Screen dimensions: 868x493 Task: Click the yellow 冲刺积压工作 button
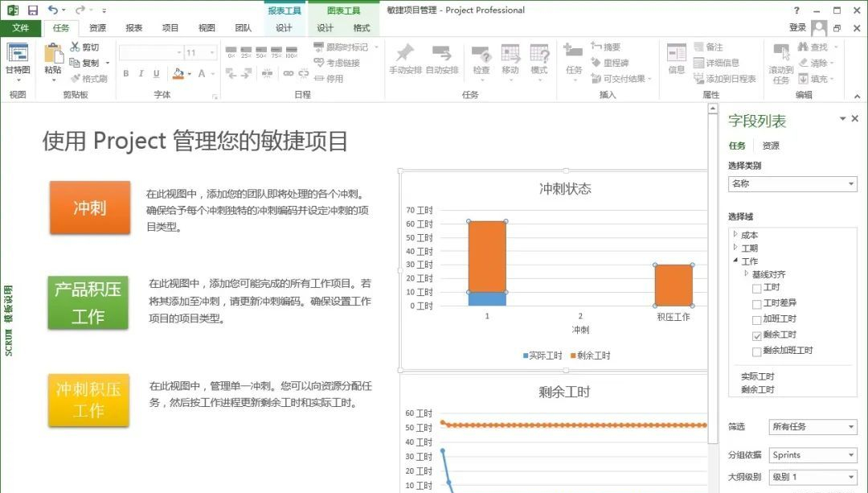pos(88,400)
